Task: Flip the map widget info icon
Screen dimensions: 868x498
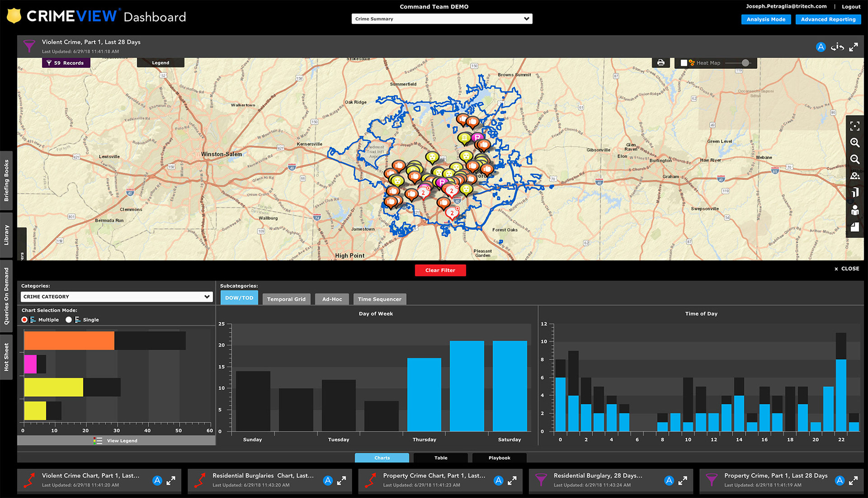Action: point(837,47)
